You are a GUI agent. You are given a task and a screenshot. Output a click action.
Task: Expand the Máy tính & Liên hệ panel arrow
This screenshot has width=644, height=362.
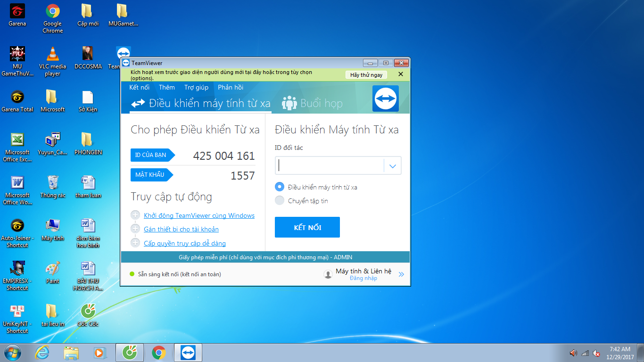(x=401, y=274)
